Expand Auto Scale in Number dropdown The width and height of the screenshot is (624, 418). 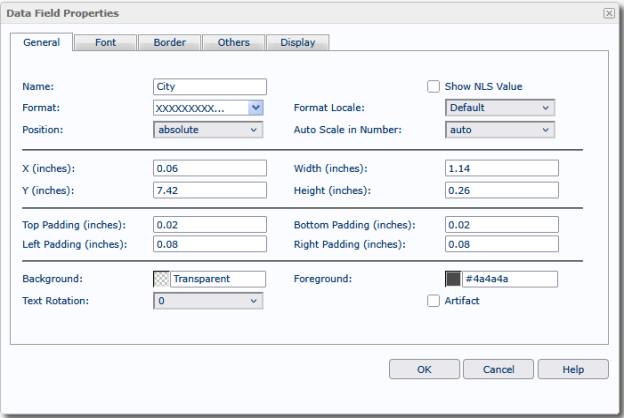click(x=499, y=129)
